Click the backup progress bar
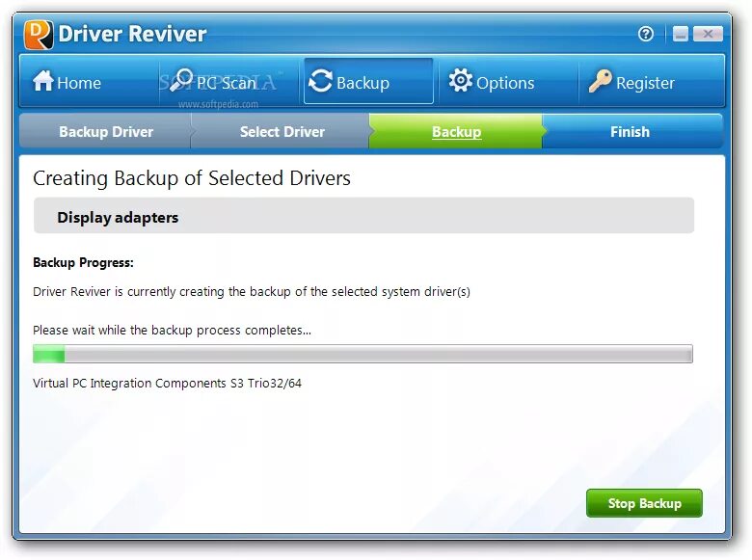Screen dimensions: 752x560 pyautogui.click(x=363, y=354)
